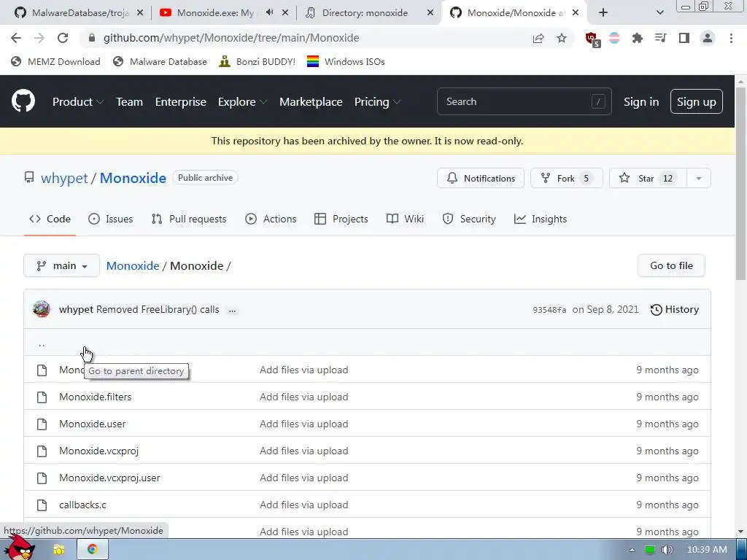Open the Actions tab

point(271,219)
